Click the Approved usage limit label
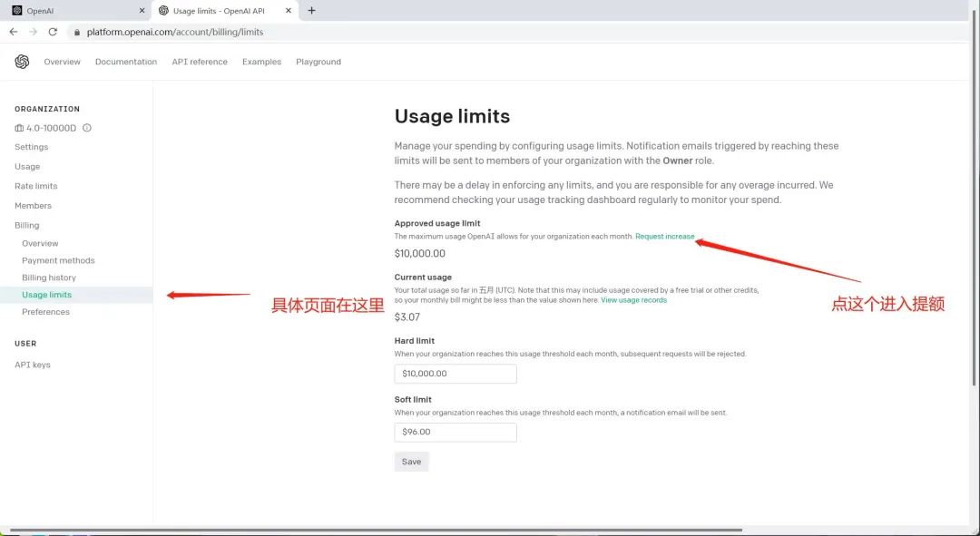This screenshot has width=980, height=536. pyautogui.click(x=437, y=224)
